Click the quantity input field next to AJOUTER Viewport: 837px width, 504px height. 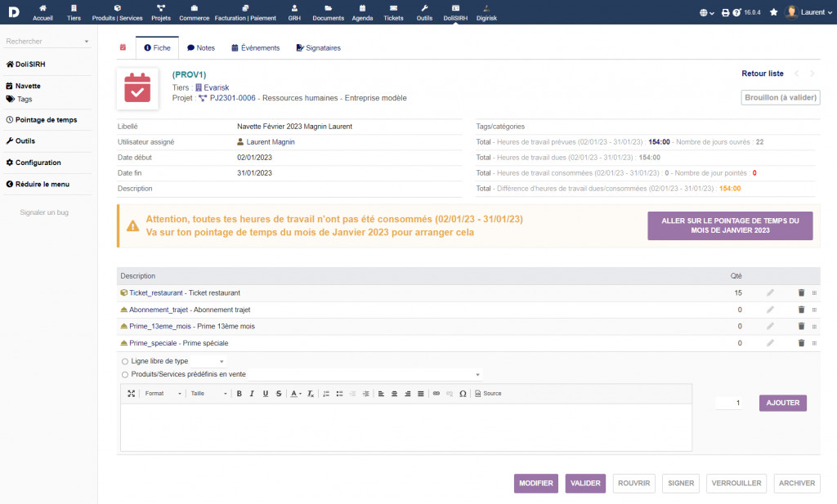pyautogui.click(x=730, y=403)
